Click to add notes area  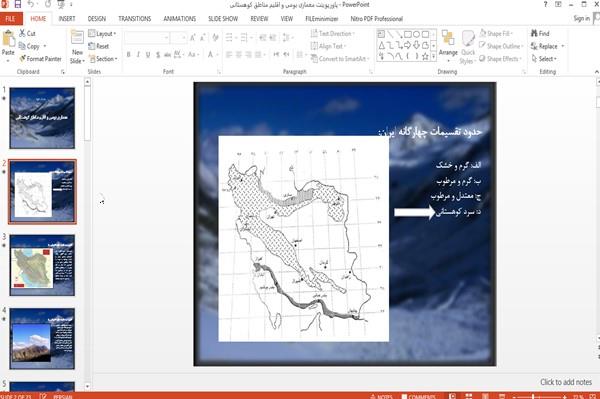566,382
